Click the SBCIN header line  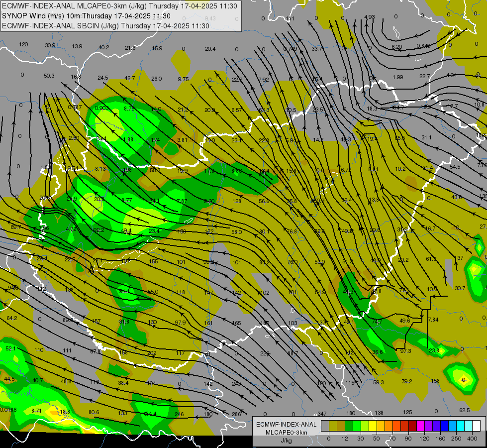[105, 26]
